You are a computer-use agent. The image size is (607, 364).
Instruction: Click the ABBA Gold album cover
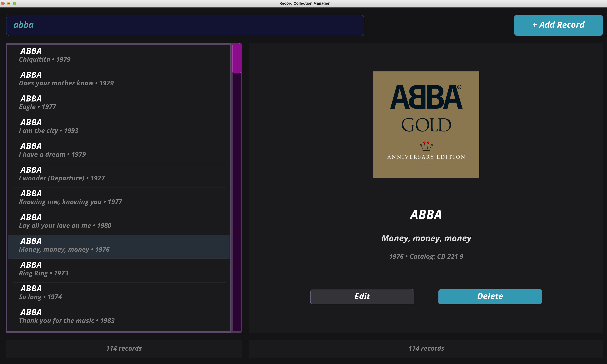click(x=426, y=124)
